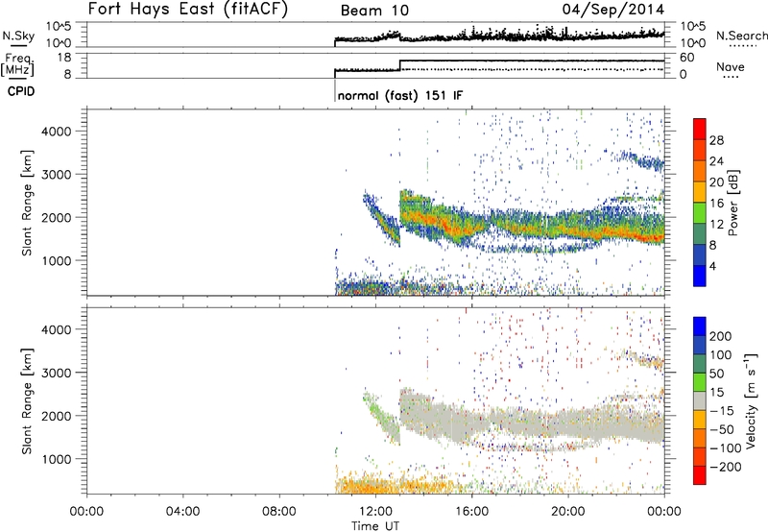Image resolution: width=768 pixels, height=532 pixels.
Task: Click the '1000' label in the velocity panel
Action: pyautogui.click(x=57, y=459)
